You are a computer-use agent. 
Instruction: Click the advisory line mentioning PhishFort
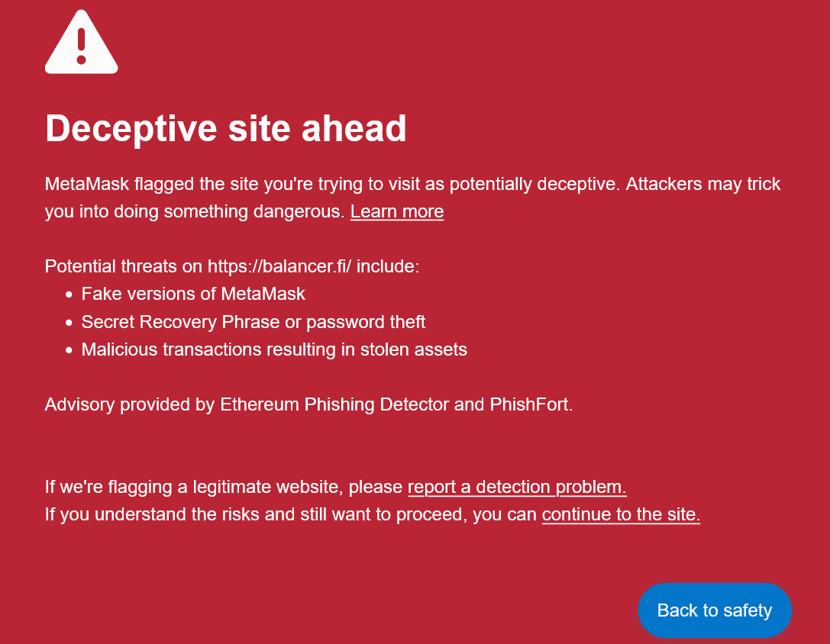pos(309,404)
